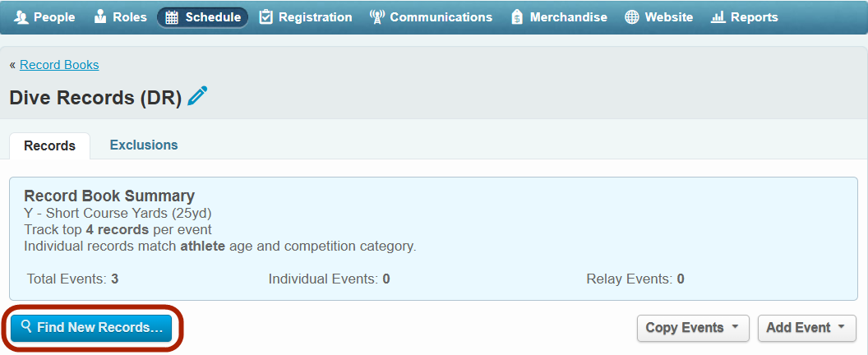
Task: Click the Relay Events count text
Action: (x=635, y=279)
